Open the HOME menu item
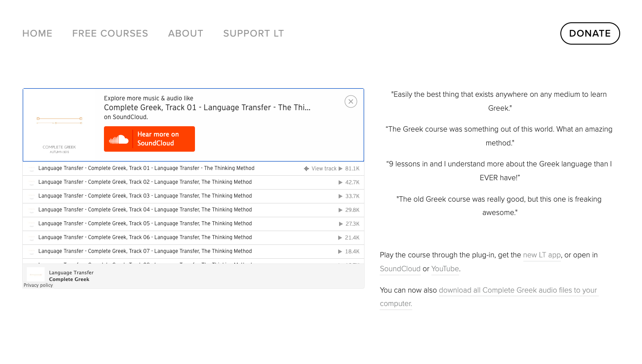642x364 pixels. click(37, 33)
